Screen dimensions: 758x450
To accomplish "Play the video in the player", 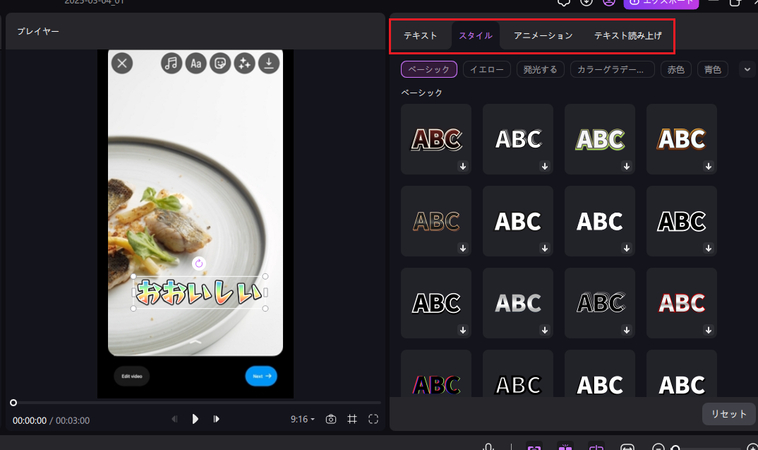I will tap(195, 419).
